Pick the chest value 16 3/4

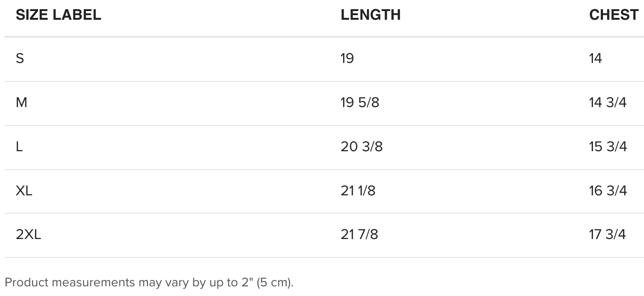[x=608, y=191]
